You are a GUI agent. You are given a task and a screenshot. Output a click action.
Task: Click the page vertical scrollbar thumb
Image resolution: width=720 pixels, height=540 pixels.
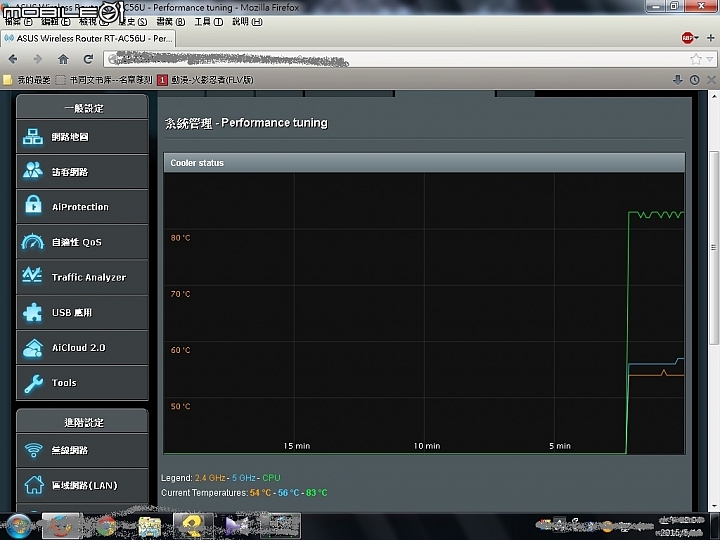click(x=714, y=248)
